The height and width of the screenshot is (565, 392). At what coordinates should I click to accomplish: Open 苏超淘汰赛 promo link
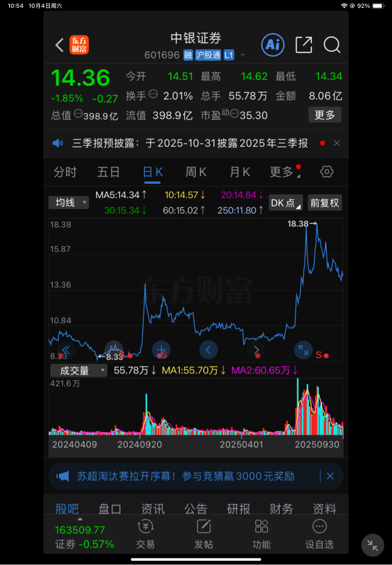(x=185, y=476)
